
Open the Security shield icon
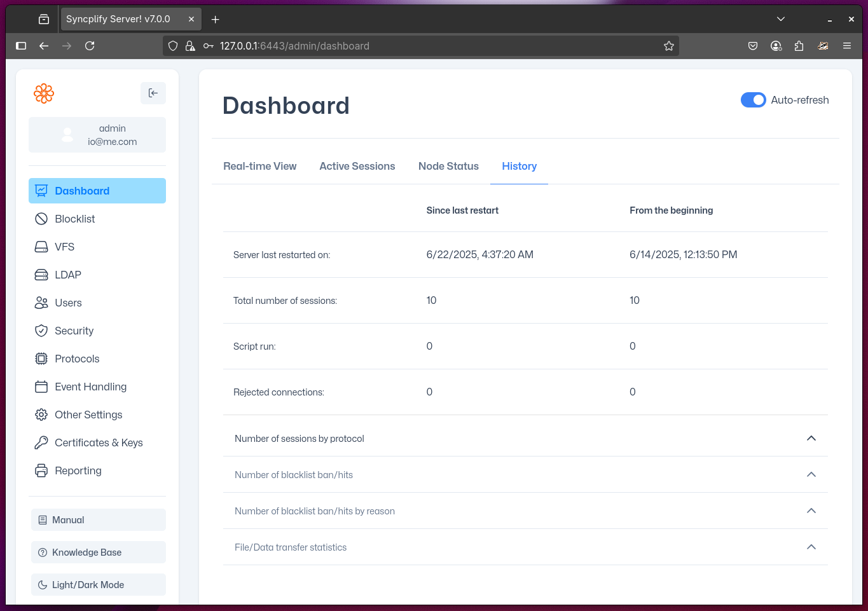pyautogui.click(x=41, y=331)
